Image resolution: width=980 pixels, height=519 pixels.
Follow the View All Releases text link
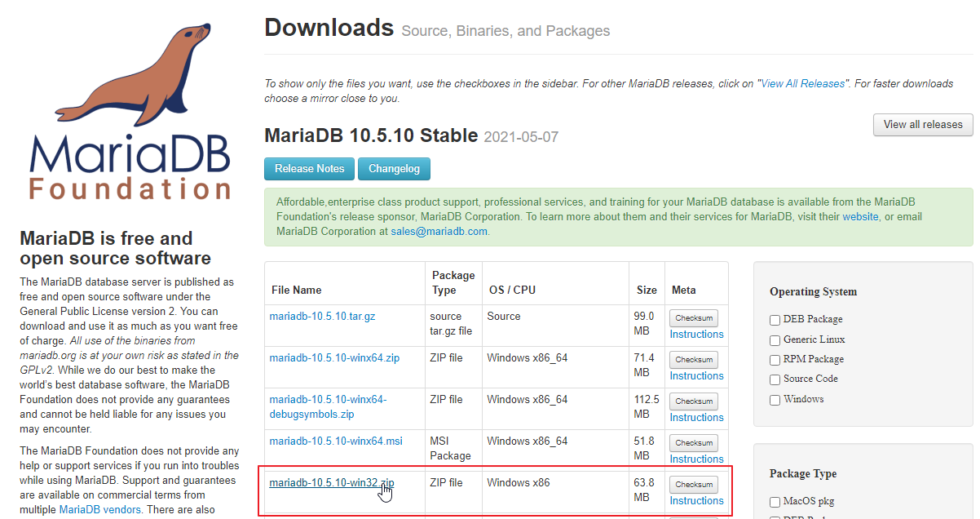(x=803, y=84)
